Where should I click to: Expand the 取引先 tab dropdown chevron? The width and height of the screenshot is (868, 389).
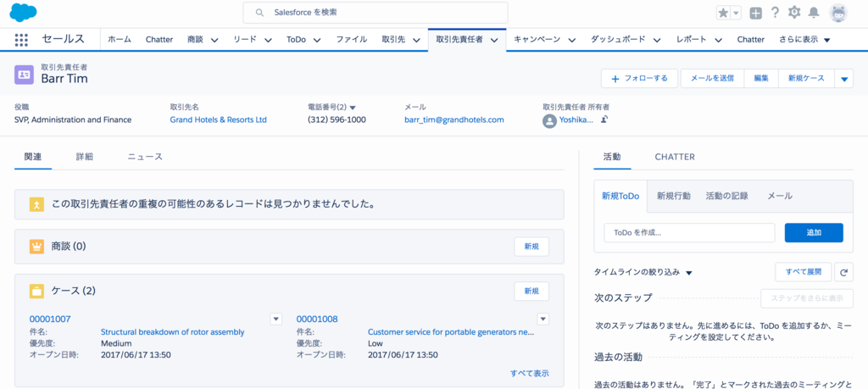pyautogui.click(x=415, y=40)
